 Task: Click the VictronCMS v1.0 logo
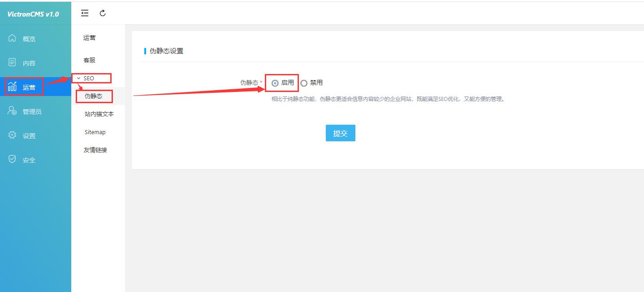click(33, 14)
